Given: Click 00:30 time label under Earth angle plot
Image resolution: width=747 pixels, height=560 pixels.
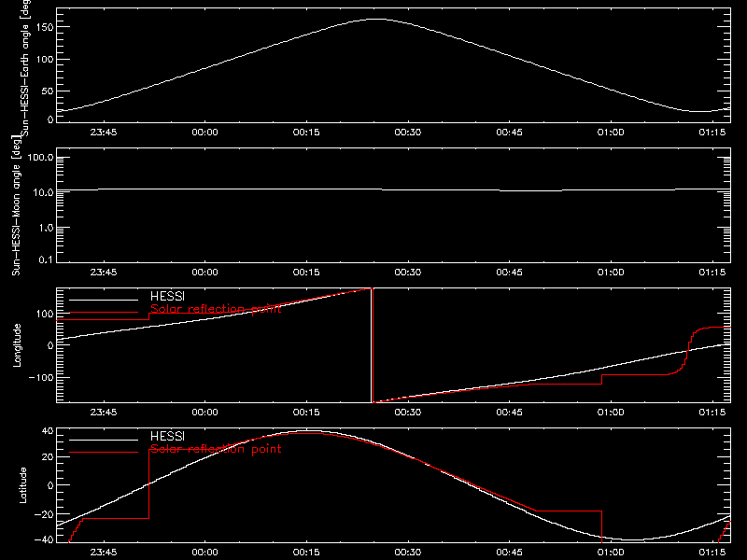Looking at the screenshot, I should click(408, 133).
